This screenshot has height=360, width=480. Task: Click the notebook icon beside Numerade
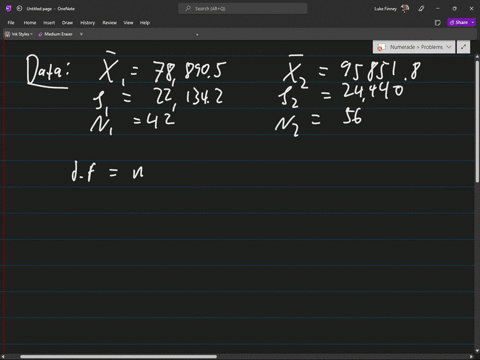pyautogui.click(x=380, y=47)
